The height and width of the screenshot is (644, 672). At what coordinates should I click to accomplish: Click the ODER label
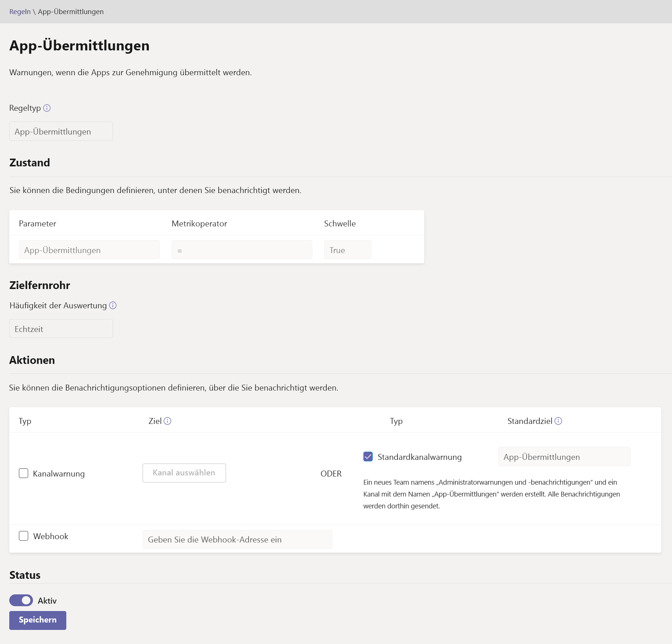click(x=331, y=474)
